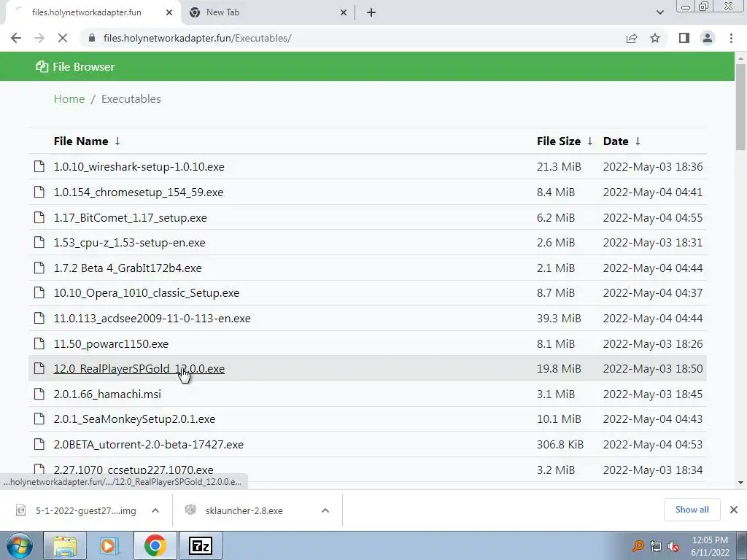Click file icon beside SeaMonkeySetup row
747x560 pixels.
tap(39, 419)
